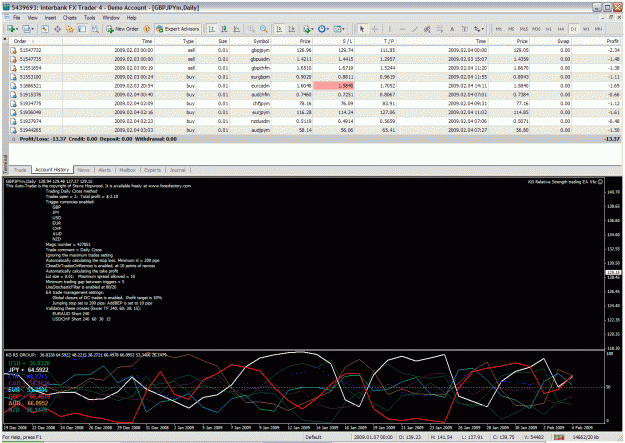Image resolution: width=625 pixels, height=443 pixels.
Task: Toggle the H4 timeframe button
Action: point(561,29)
